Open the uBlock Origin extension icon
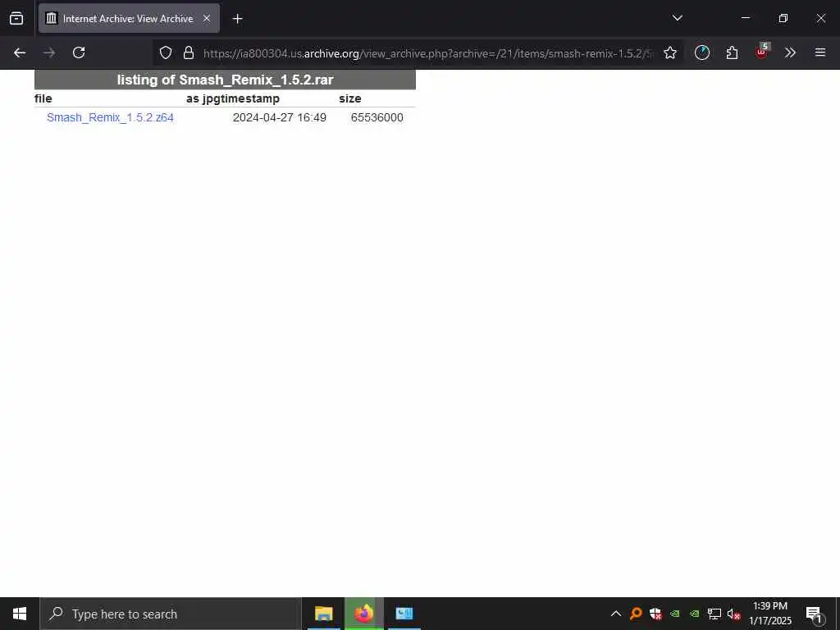840x630 pixels. [761, 52]
